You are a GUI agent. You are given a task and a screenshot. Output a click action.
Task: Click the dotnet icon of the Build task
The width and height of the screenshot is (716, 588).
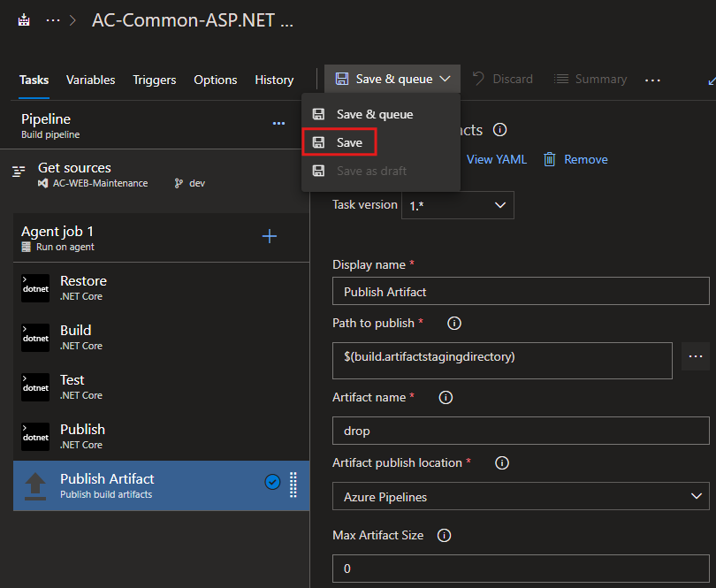pos(35,338)
